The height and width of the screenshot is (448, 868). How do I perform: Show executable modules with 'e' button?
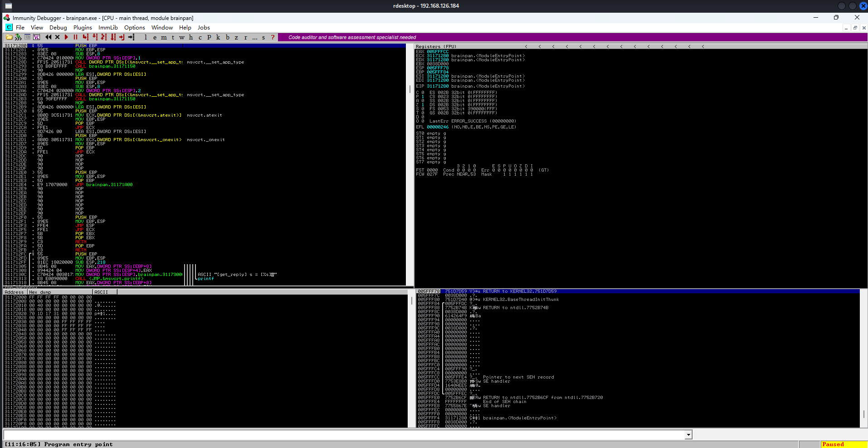[155, 37]
